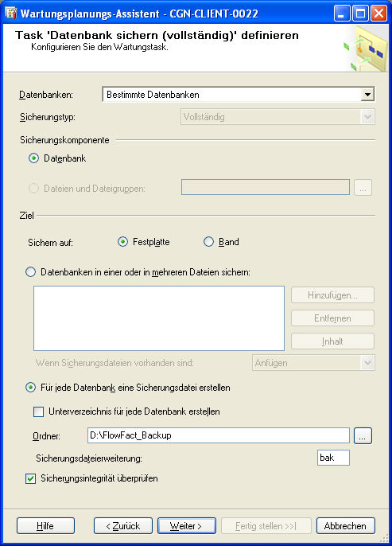The width and height of the screenshot is (392, 546).
Task: Click the Sicherungsdateierweiterung bak field
Action: pyautogui.click(x=333, y=458)
